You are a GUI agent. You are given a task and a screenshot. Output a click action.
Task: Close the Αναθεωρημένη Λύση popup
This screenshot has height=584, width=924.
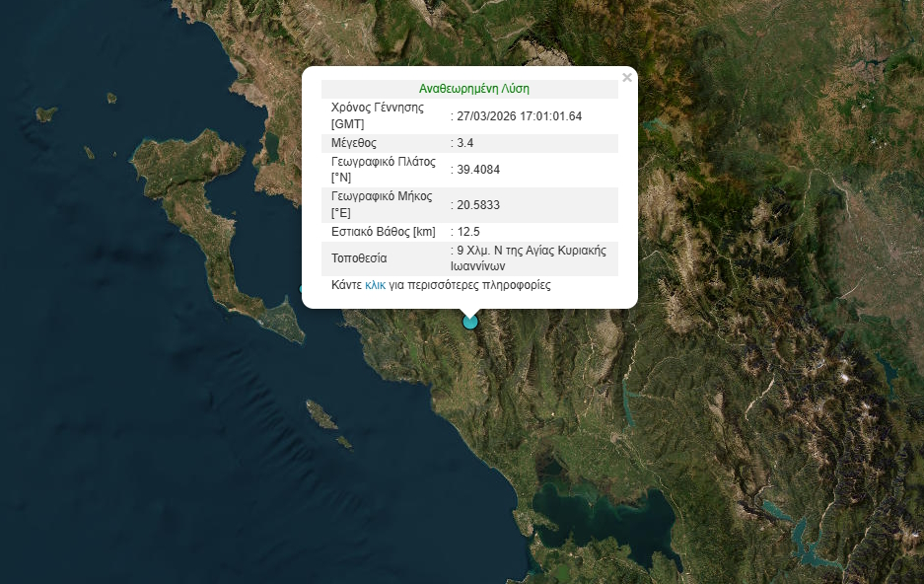point(626,75)
